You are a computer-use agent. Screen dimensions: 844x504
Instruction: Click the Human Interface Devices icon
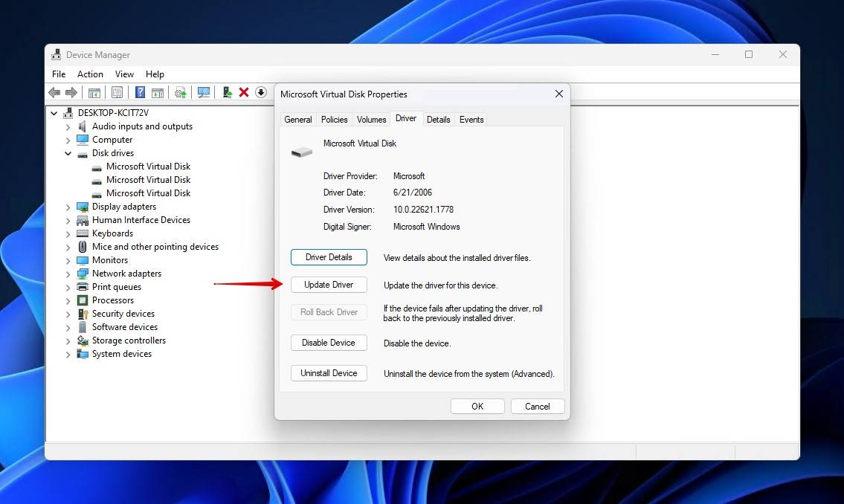[83, 220]
